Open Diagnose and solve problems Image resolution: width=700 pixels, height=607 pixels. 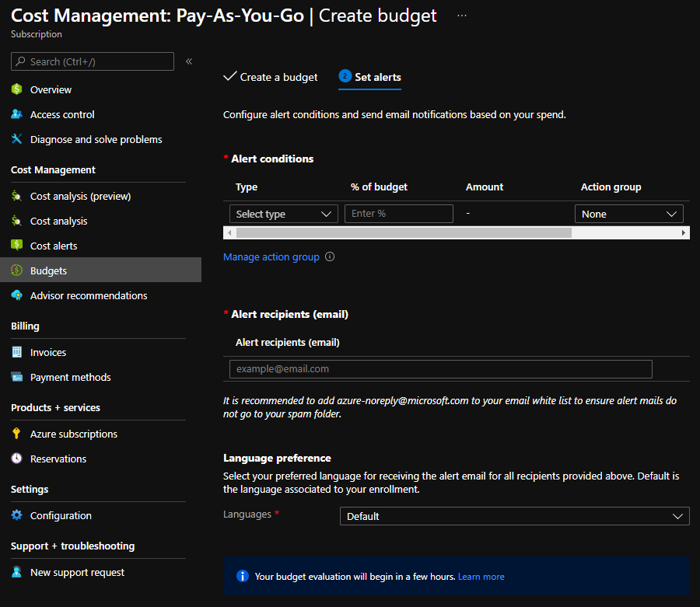95,139
